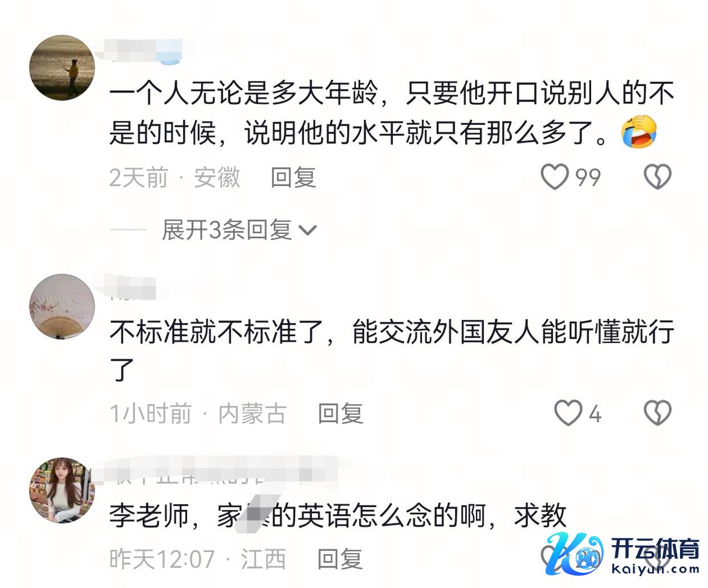Reply to the 昨天12:07 江西 comment
This screenshot has height=588, width=708.
pos(340,559)
